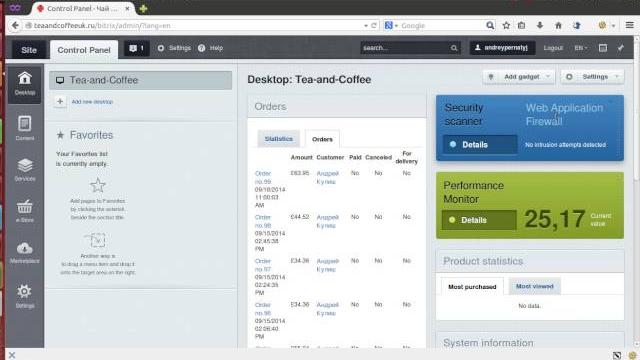
Task: Open the Add gadget dropdown
Action: [519, 77]
